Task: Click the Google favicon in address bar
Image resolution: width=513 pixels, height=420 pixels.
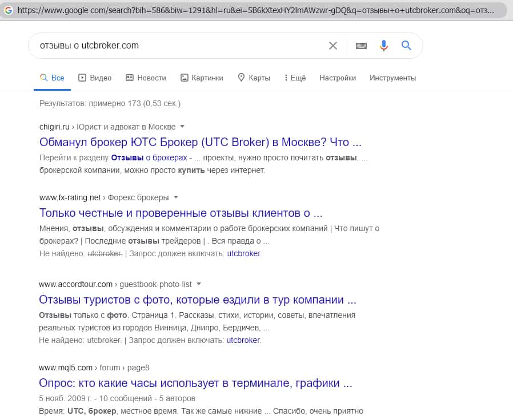Action: (9, 10)
